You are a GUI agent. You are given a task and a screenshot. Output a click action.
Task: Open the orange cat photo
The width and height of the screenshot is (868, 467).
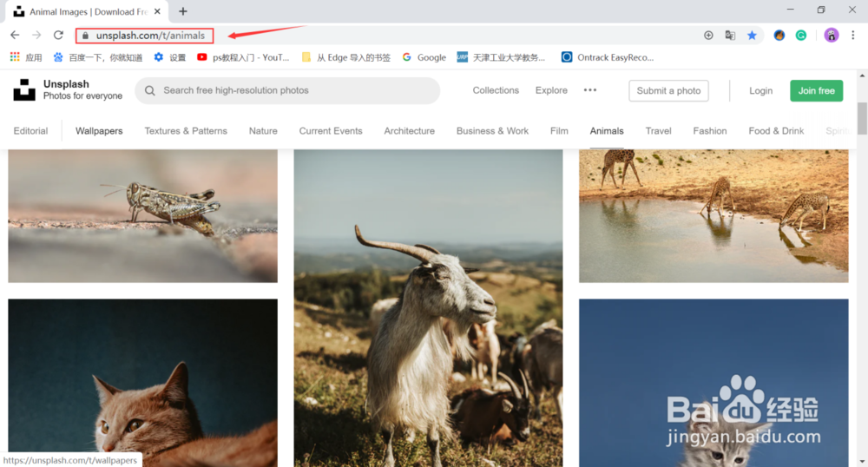click(143, 383)
